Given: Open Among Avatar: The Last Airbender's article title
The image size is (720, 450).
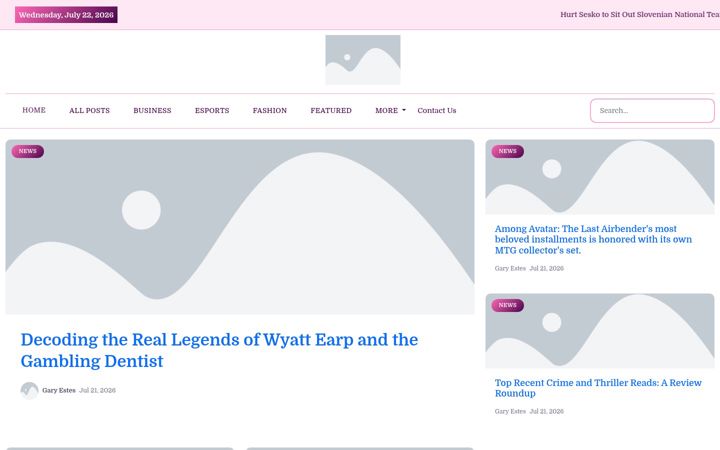Looking at the screenshot, I should [x=593, y=240].
